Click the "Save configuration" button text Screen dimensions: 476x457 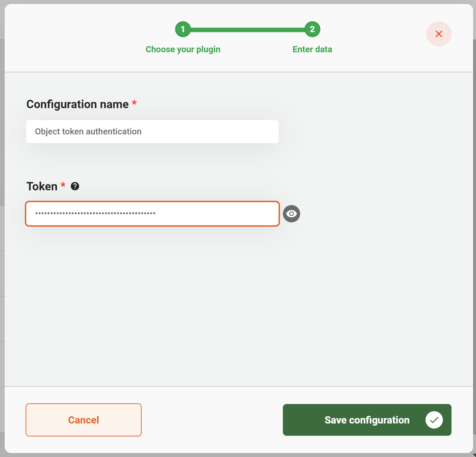[367, 420]
